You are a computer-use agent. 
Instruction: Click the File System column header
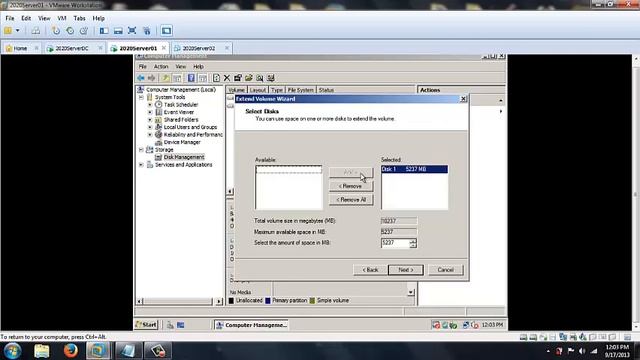[x=300, y=90]
